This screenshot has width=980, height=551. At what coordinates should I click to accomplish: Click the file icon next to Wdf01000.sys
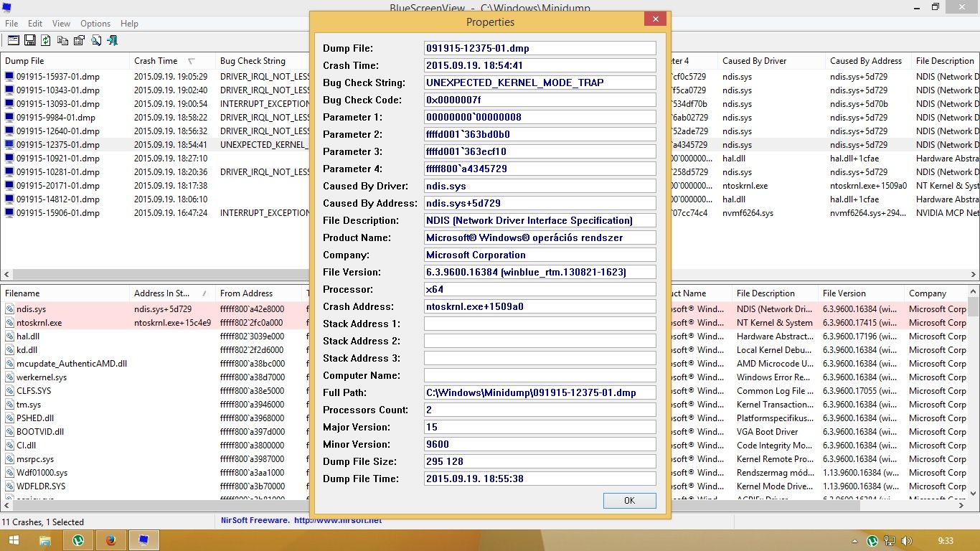coord(9,473)
